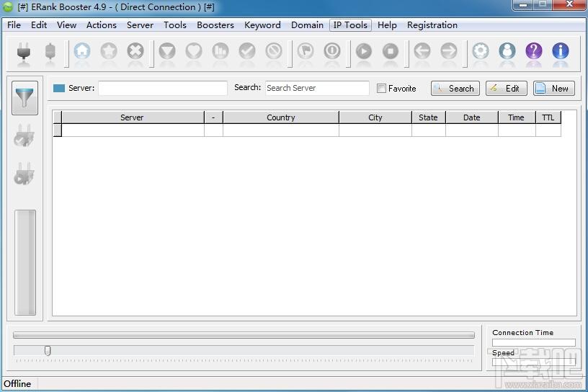Click the black plug connect icon
Screen dimensions: 588x392
(24, 51)
